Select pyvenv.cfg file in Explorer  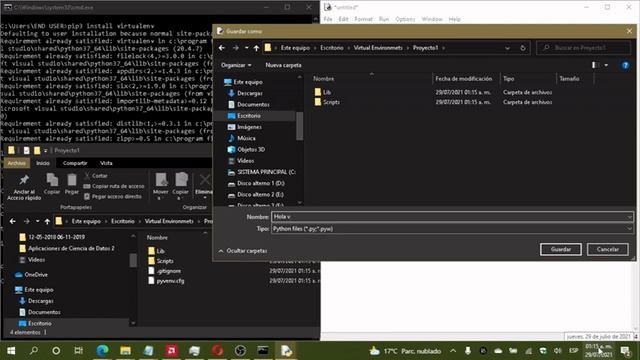click(x=166, y=281)
